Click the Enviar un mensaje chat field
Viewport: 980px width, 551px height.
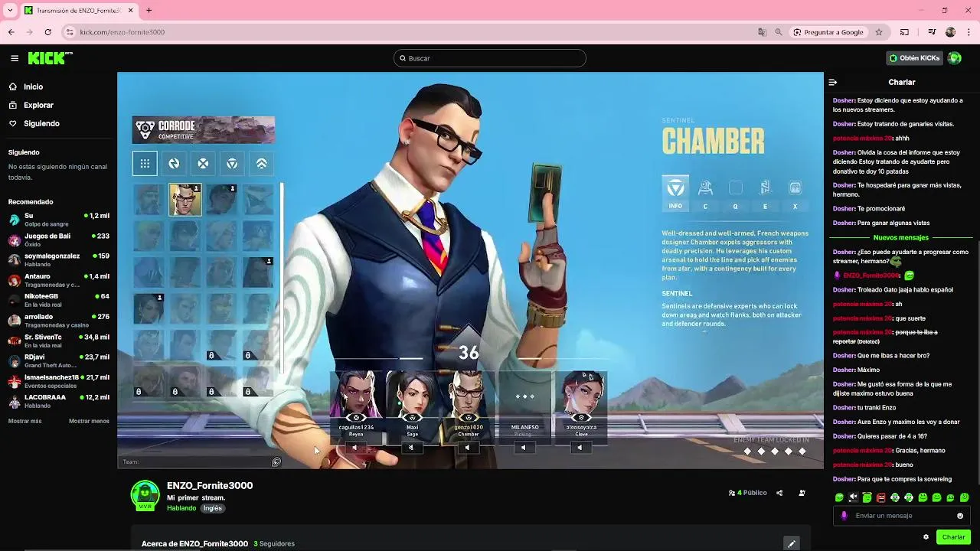[x=902, y=516]
